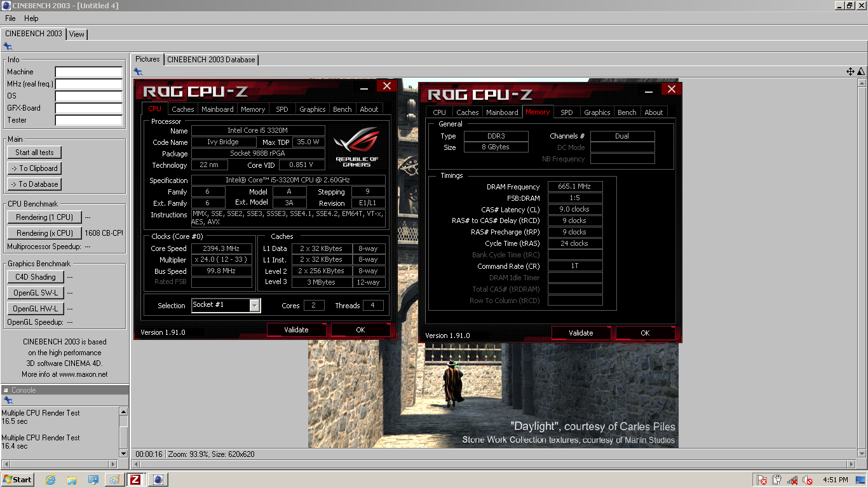This screenshot has height=488, width=868.
Task: Click the pin icon under the Pictures tab
Action: pyautogui.click(x=138, y=72)
